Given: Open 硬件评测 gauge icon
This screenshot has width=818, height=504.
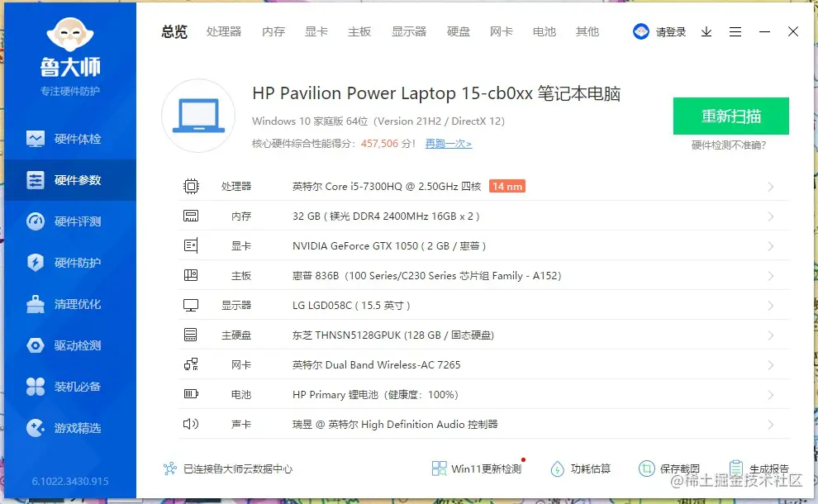Looking at the screenshot, I should click(x=36, y=221).
